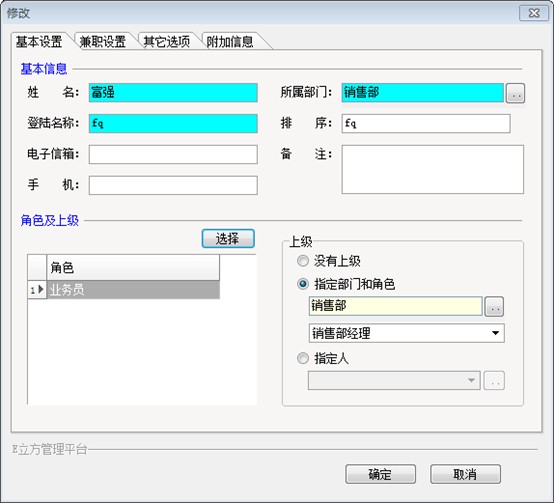Confirm changes with 确定 button

pos(380,474)
